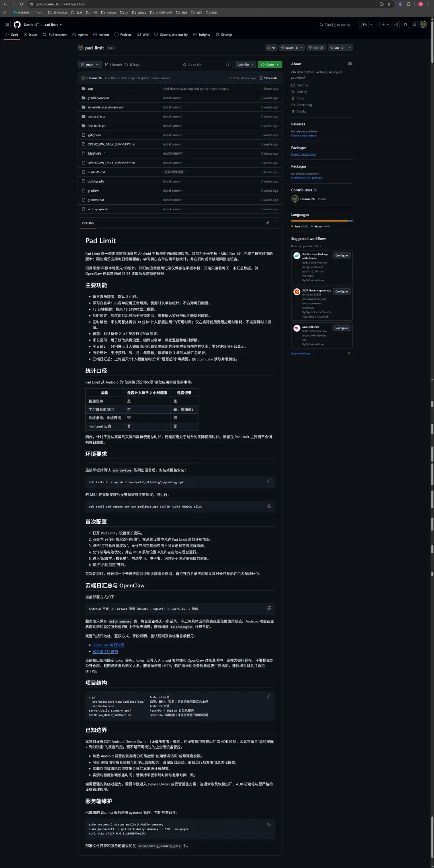Select the orange Java language dot

[x=293, y=226]
